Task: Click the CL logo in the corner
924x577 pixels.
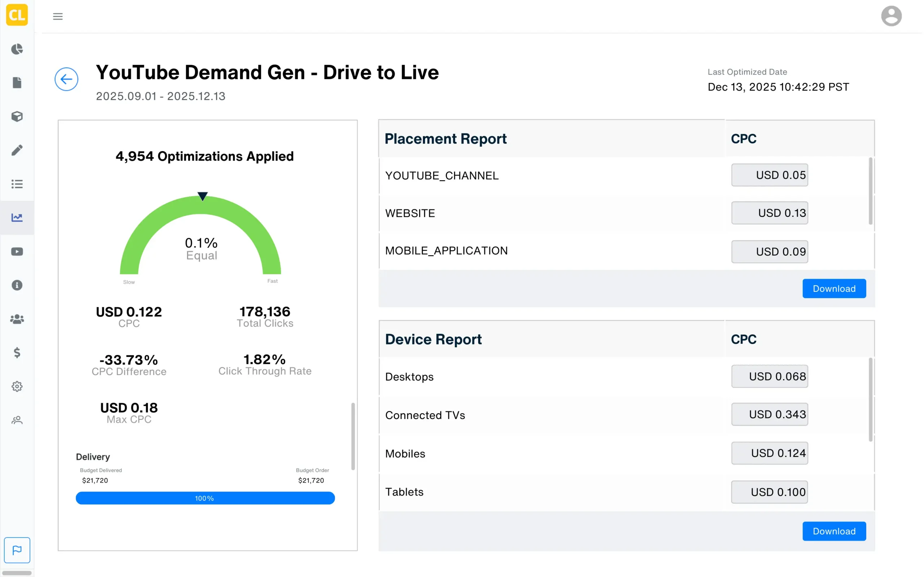Action: point(17,15)
